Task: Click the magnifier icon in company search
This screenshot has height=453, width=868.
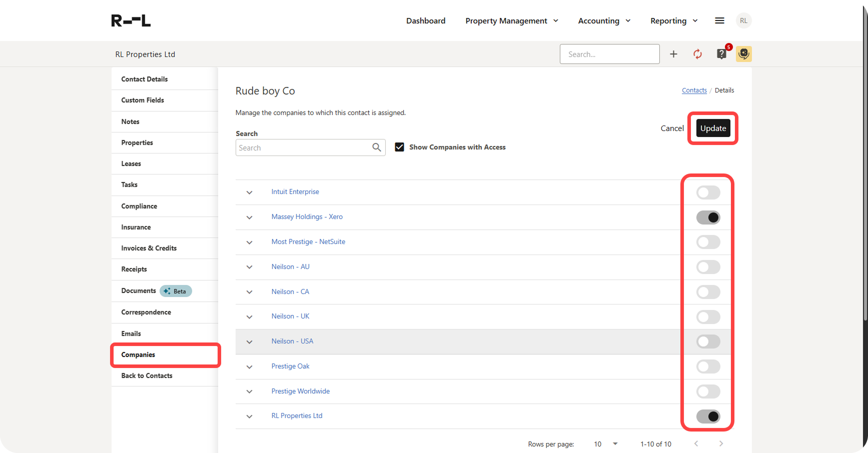Action: coord(377,147)
